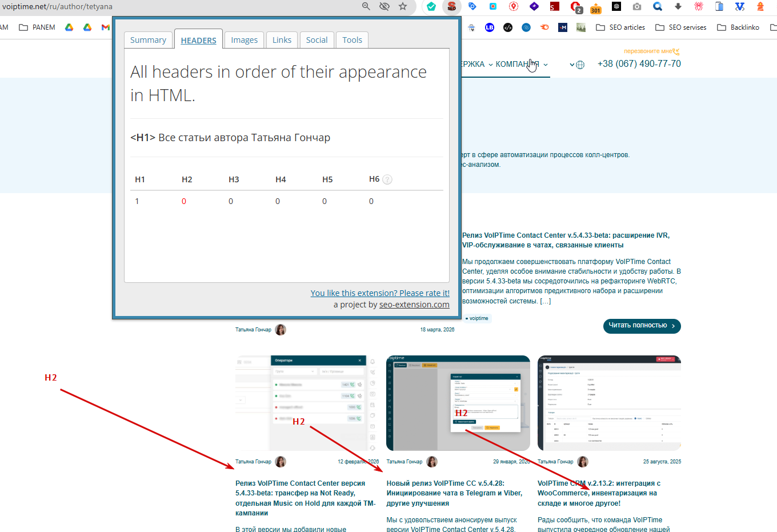Click the dark download arrow extension icon
The width and height of the screenshot is (777, 532).
click(x=678, y=6)
